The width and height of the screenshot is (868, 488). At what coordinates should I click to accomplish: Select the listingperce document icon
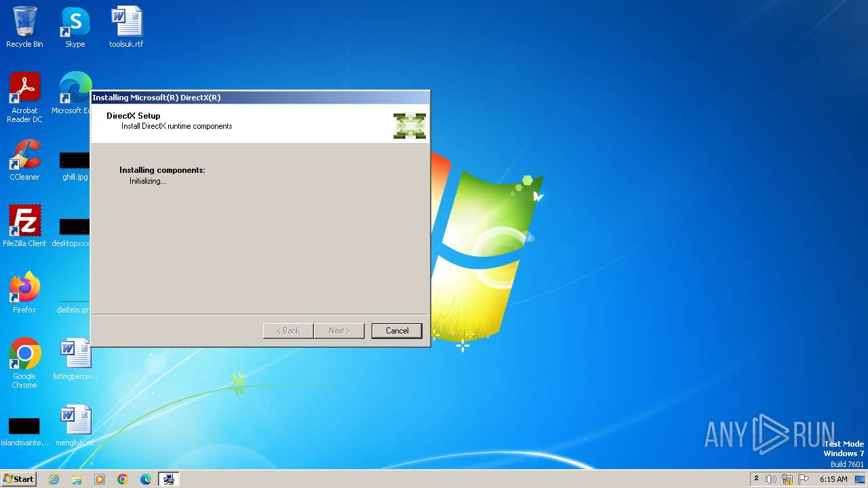pyautogui.click(x=75, y=359)
